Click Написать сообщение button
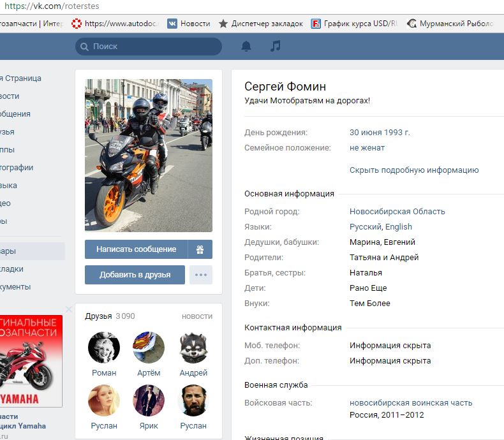Viewport: 504px width, 440px height. [136, 249]
